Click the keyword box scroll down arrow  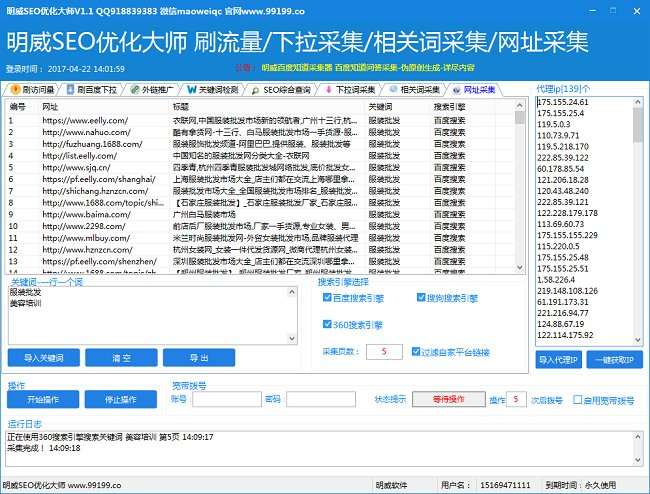point(292,338)
